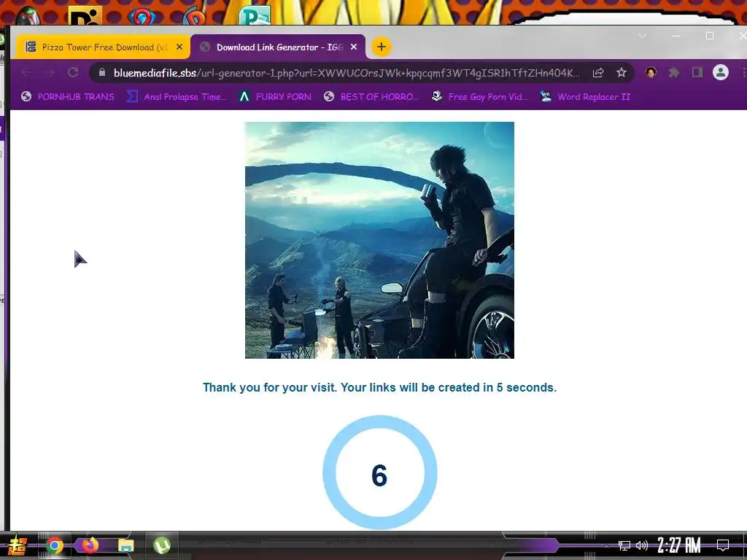Bookmark this page with the star
Screen dimensions: 747x560
coord(622,73)
